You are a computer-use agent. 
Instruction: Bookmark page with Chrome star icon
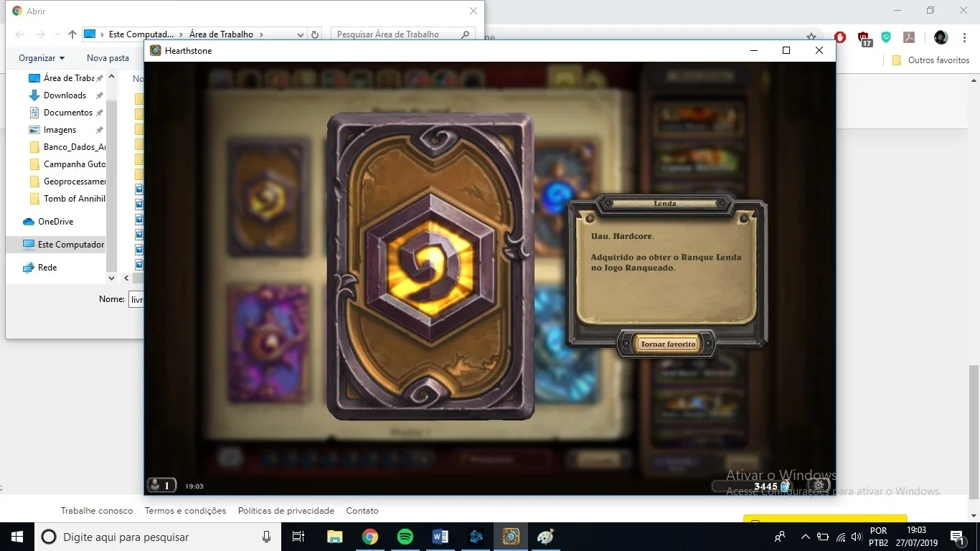811,37
